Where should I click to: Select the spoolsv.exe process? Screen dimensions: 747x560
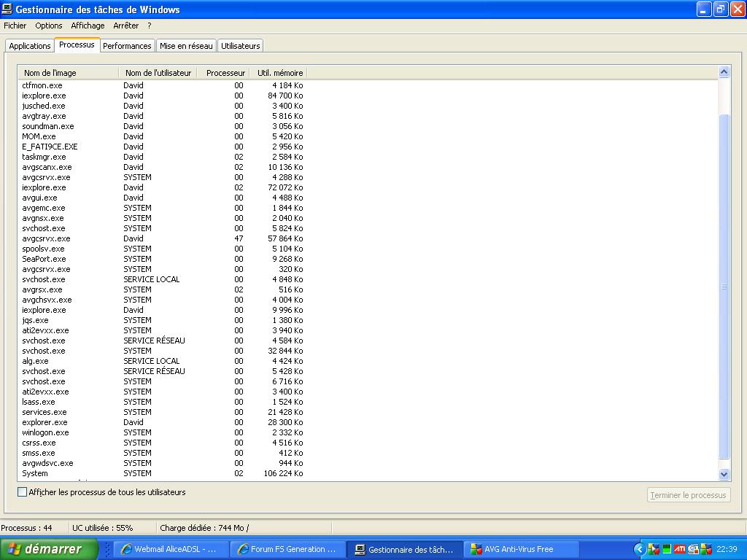(x=163, y=249)
